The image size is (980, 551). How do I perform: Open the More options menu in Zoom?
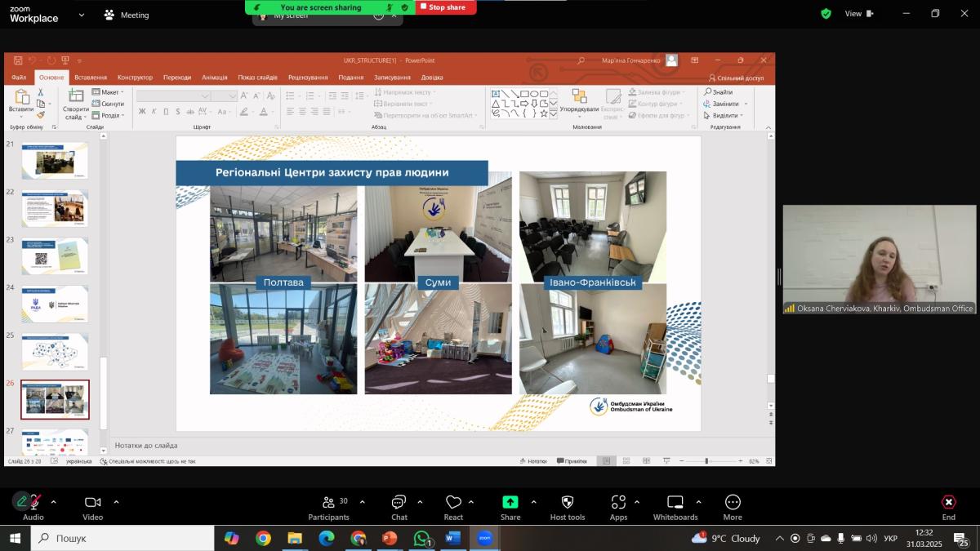pyautogui.click(x=733, y=506)
